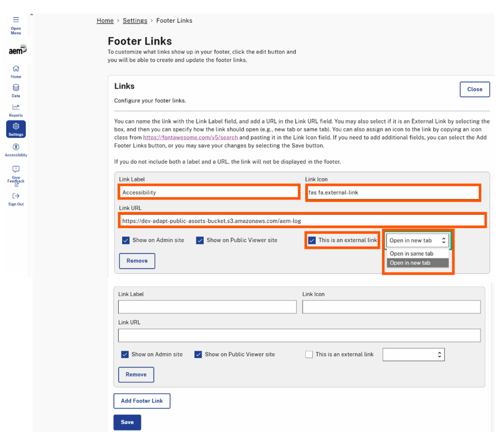Click the 'Add Footer Link' button
The width and height of the screenshot is (504, 432).
point(142,401)
